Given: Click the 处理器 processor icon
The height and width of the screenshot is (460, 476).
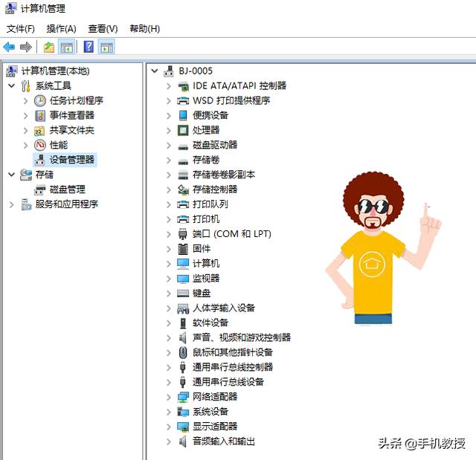Looking at the screenshot, I should 183,130.
